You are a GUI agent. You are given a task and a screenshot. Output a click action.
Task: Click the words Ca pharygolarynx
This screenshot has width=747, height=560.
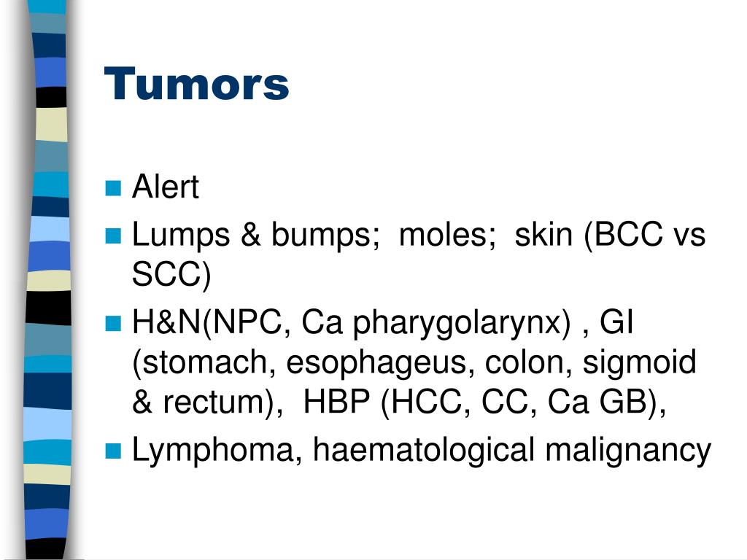pyautogui.click(x=436, y=323)
